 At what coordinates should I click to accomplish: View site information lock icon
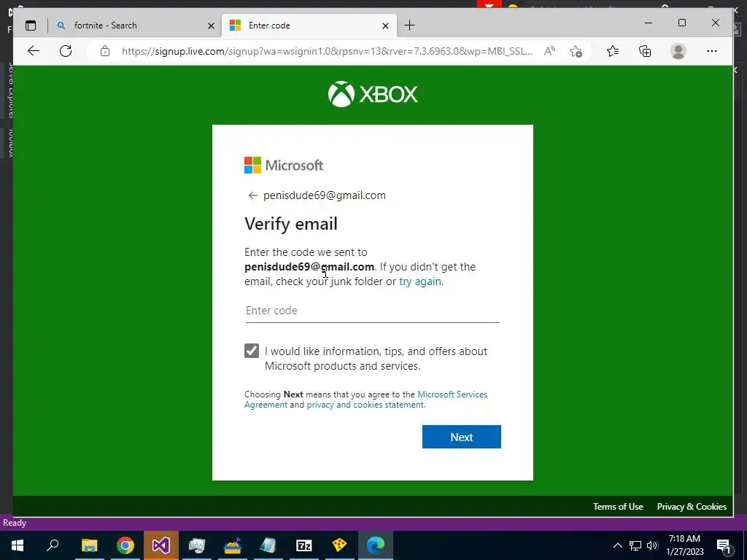click(105, 51)
